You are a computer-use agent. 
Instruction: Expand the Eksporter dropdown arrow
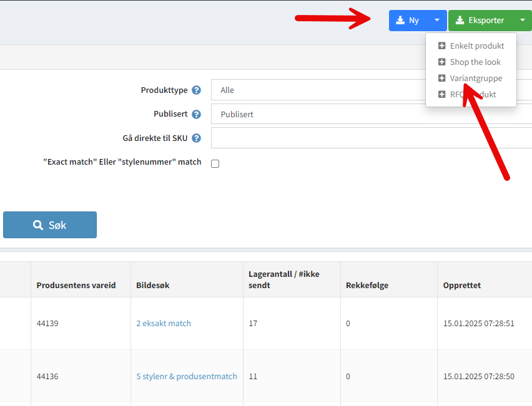(522, 21)
